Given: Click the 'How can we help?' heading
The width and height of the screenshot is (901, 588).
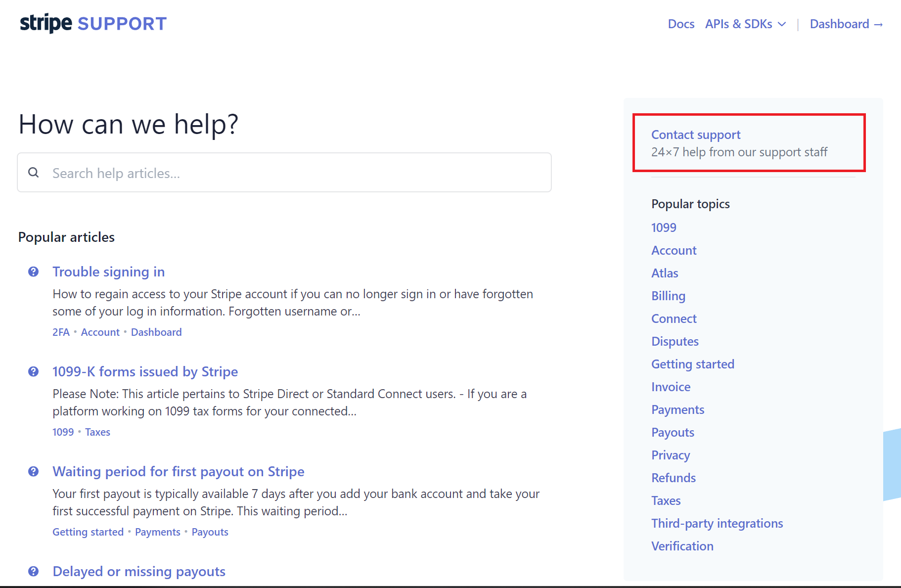Looking at the screenshot, I should pos(129,124).
